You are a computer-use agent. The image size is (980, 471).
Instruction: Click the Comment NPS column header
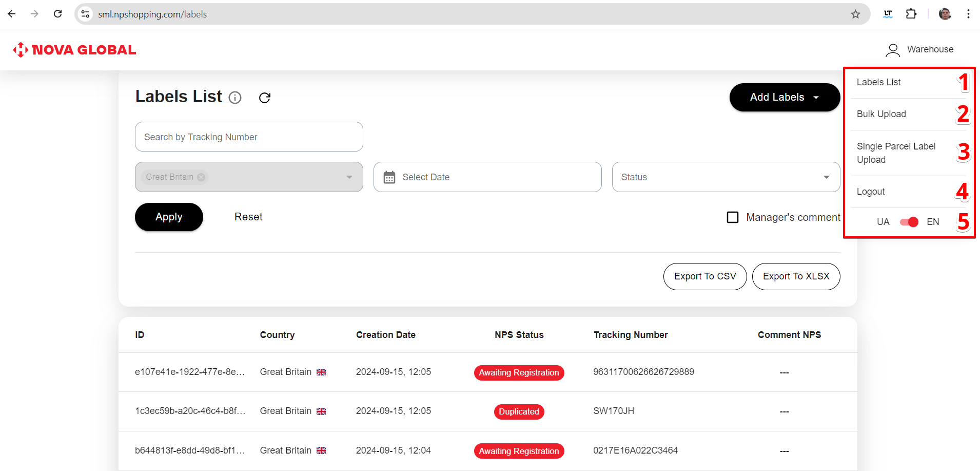point(789,335)
